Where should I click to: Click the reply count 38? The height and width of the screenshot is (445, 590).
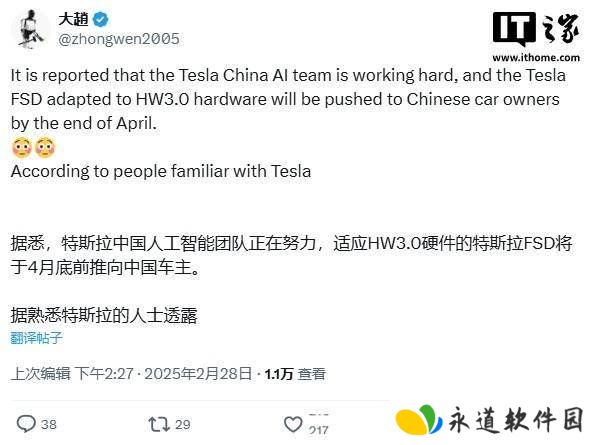(x=49, y=424)
